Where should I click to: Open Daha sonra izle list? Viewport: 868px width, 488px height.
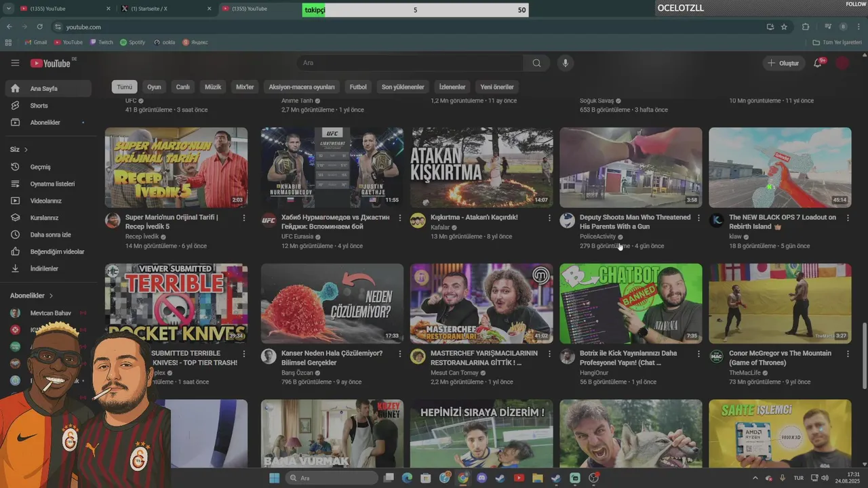[x=48, y=235]
